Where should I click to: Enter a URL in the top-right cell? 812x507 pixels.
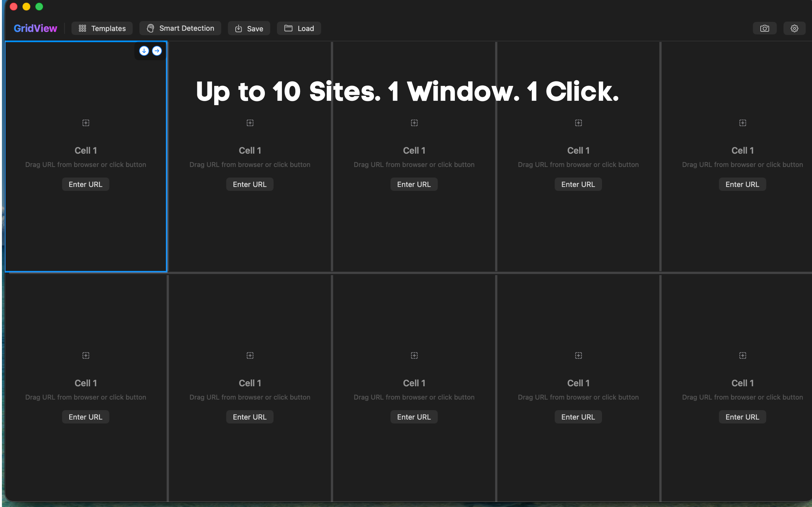pos(742,184)
